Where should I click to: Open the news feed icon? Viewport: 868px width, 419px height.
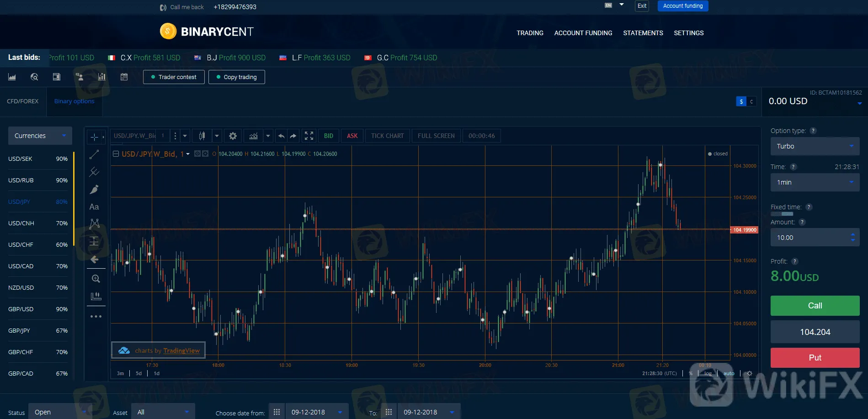57,77
